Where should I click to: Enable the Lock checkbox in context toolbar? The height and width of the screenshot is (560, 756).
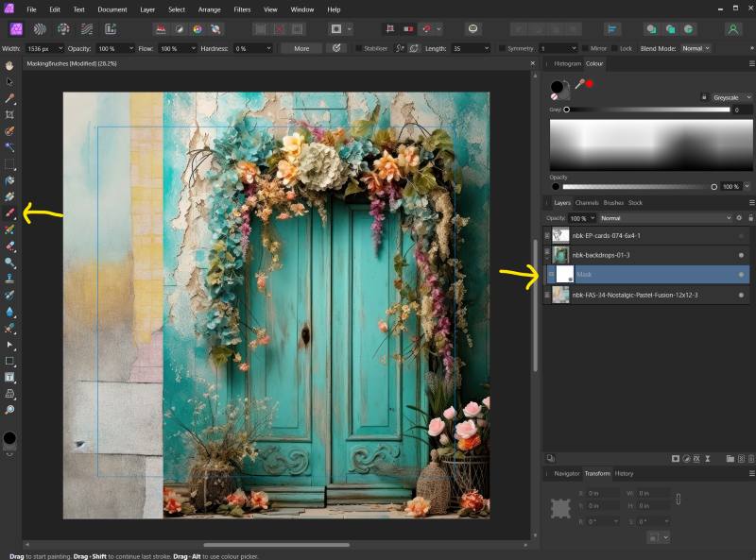pos(614,48)
